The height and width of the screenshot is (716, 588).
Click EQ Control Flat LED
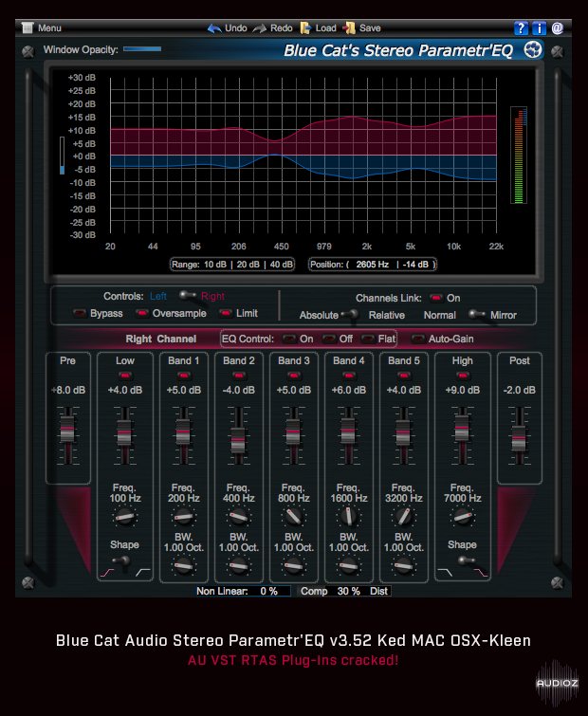[368, 339]
